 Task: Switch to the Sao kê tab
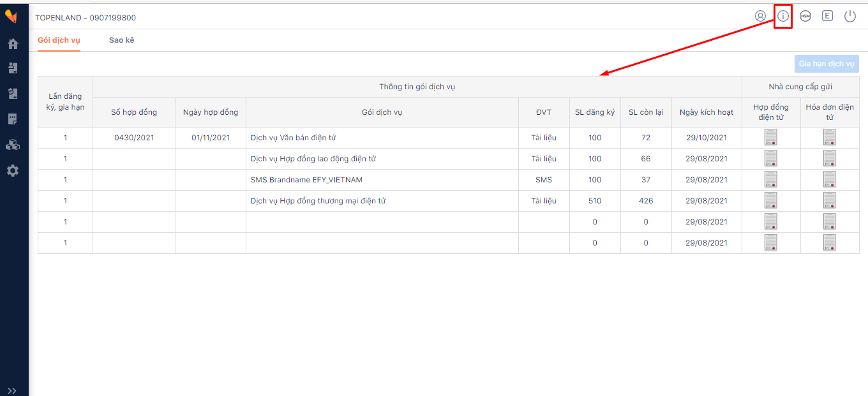click(x=121, y=40)
